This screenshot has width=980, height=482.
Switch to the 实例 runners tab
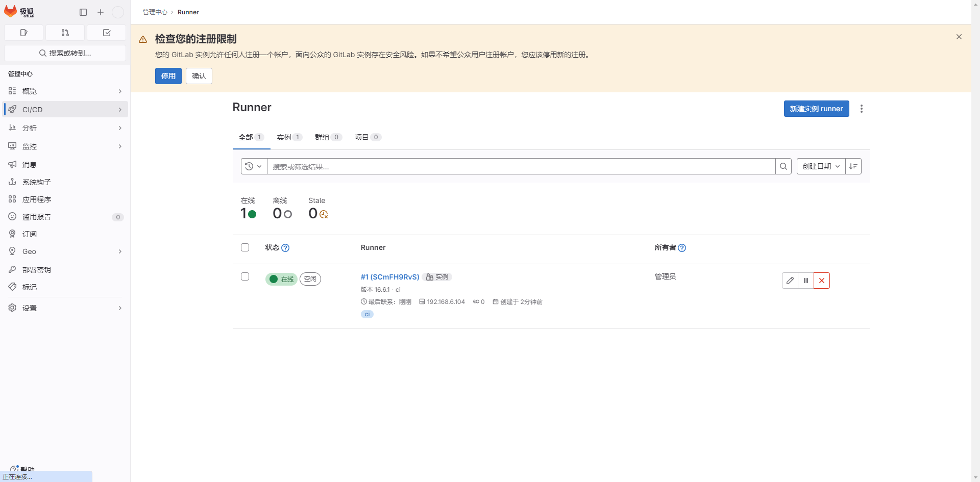(289, 137)
